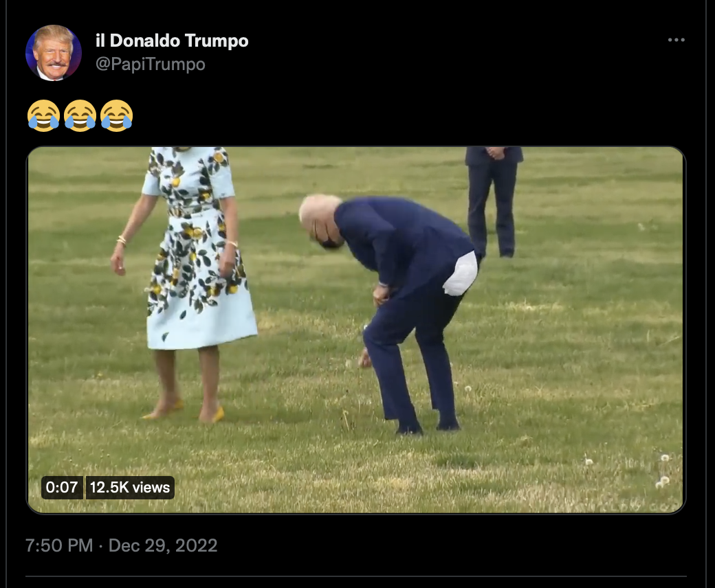Click the 12.5K views counter
Image resolution: width=715 pixels, height=588 pixels.
130,487
